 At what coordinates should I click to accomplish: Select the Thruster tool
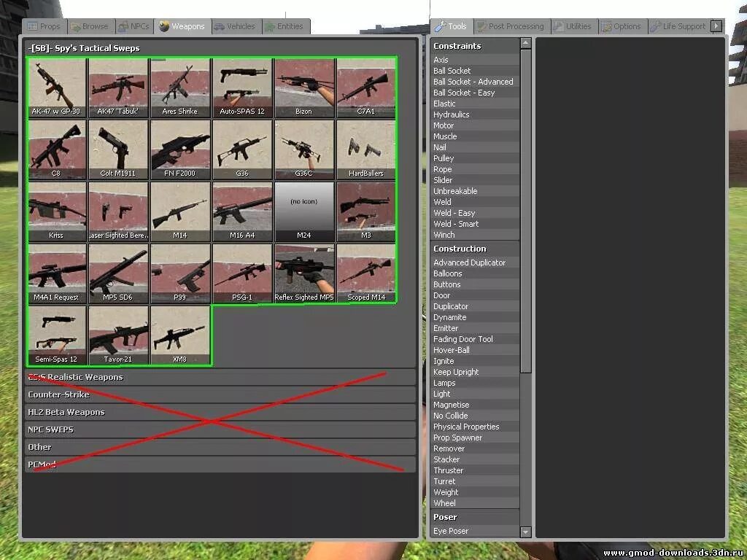(475, 471)
